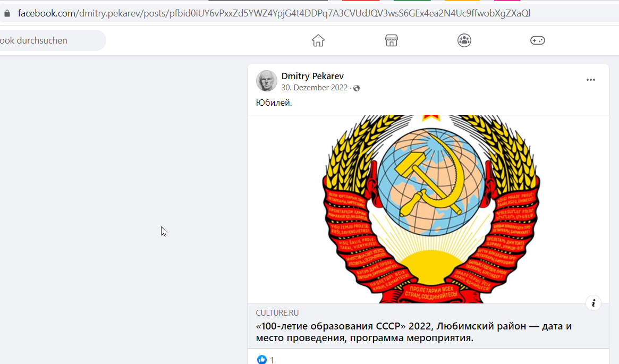Click the CULTURE.RU source label
This screenshot has height=364, width=619.
pos(277,312)
